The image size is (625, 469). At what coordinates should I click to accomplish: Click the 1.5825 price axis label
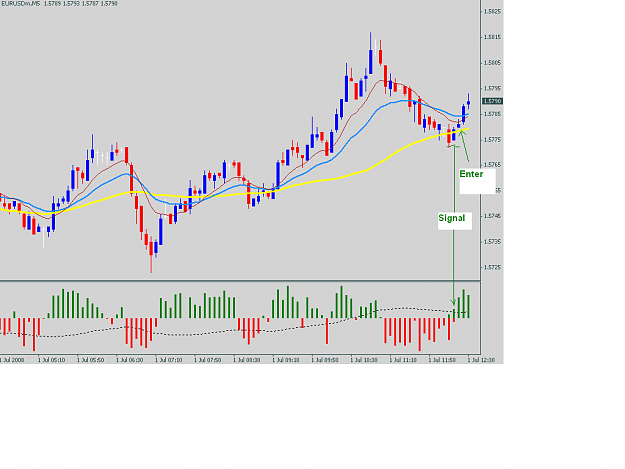492,12
